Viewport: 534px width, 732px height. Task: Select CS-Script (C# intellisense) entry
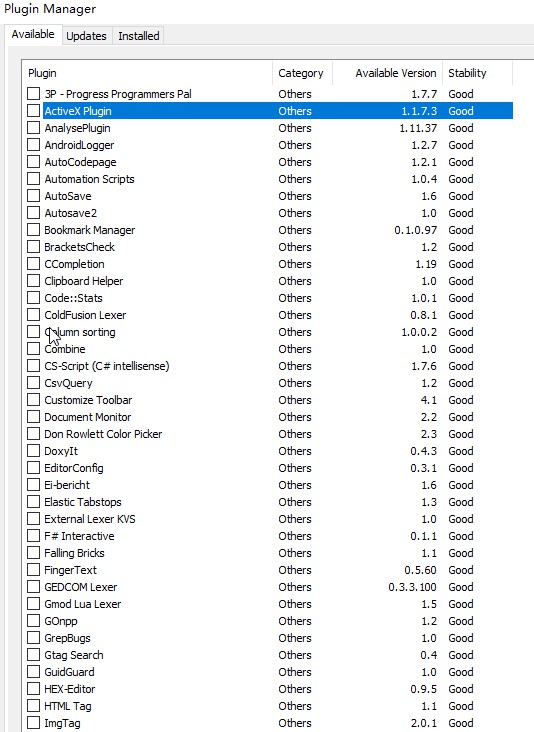[x=107, y=366]
